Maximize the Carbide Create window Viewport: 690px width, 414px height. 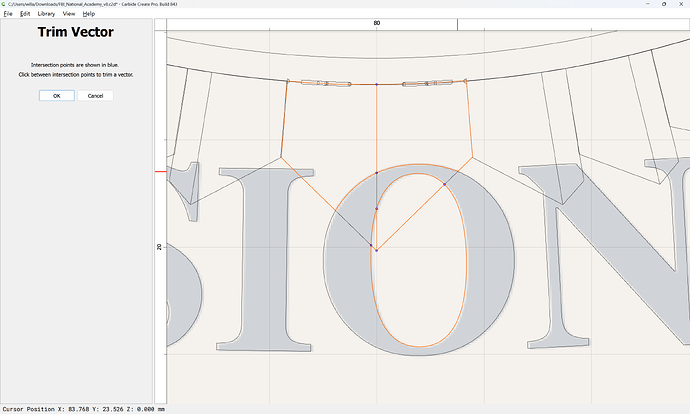tap(664, 4)
